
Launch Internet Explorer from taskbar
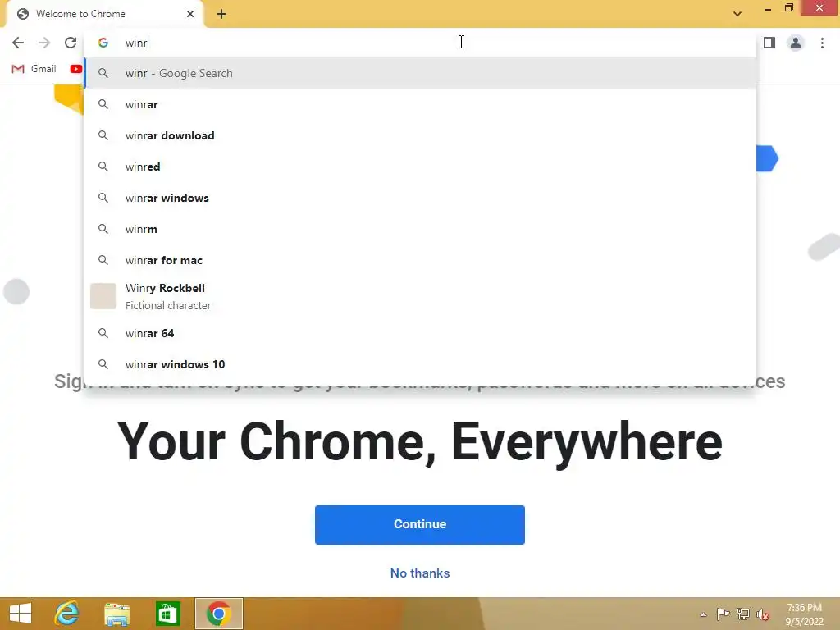[x=66, y=614]
